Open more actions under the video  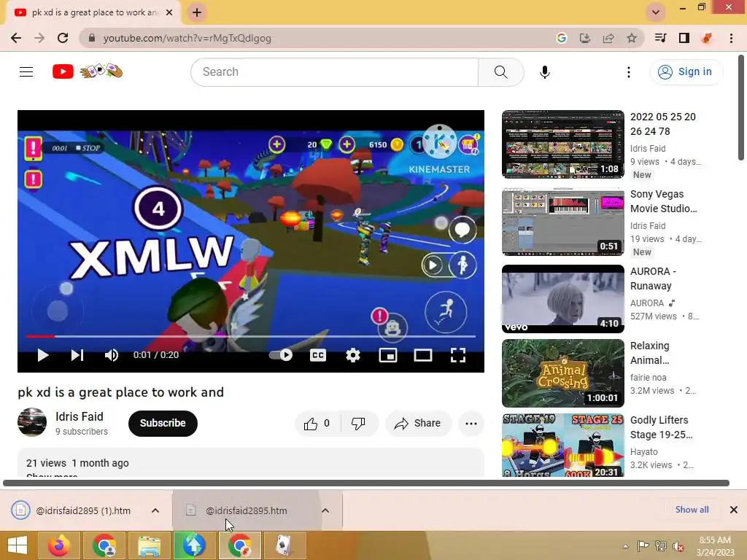click(471, 424)
